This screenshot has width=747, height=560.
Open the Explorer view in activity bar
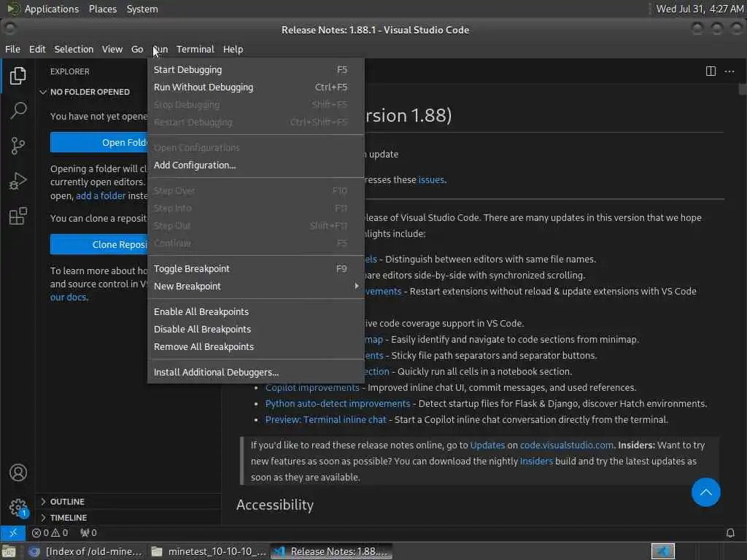tap(18, 75)
